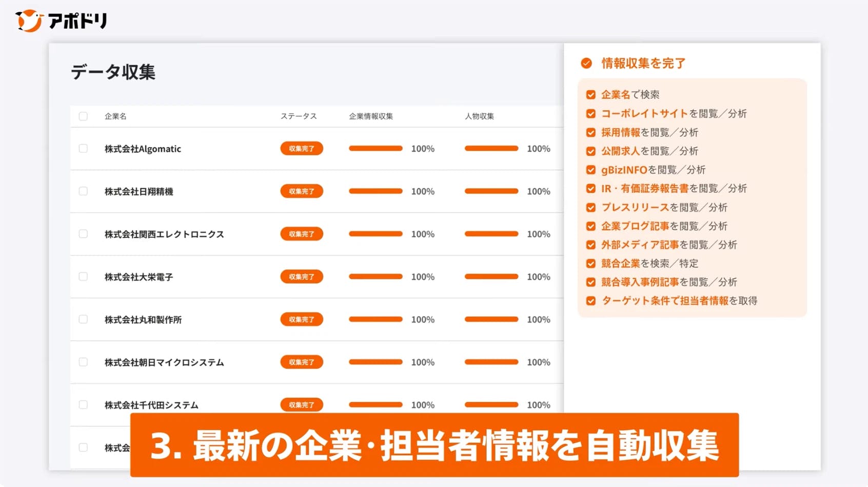Click the 収集完了 badge for 株式会社Algomatic
Screen dimensions: 868x487
[x=301, y=149]
